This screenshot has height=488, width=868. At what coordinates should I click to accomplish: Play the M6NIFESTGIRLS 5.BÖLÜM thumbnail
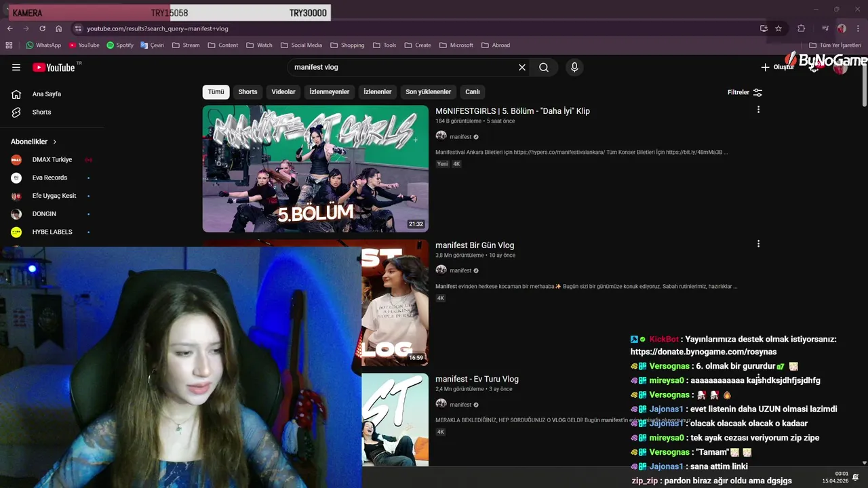pos(315,169)
